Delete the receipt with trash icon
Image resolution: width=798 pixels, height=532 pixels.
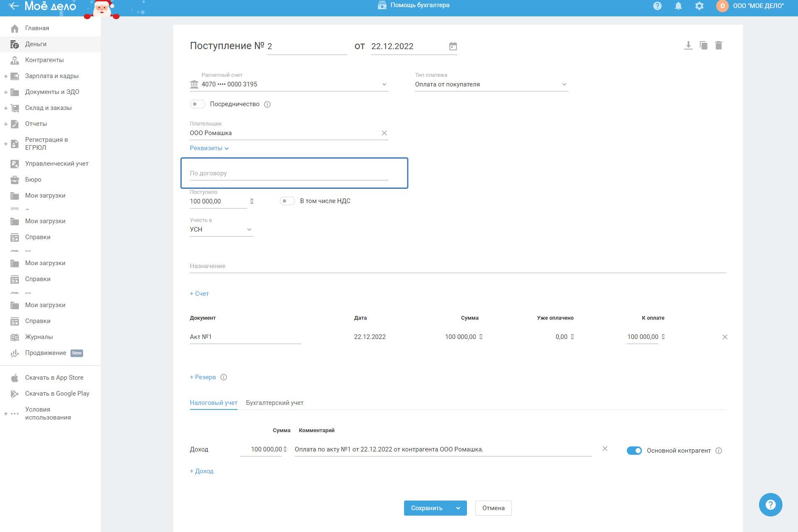tap(719, 45)
